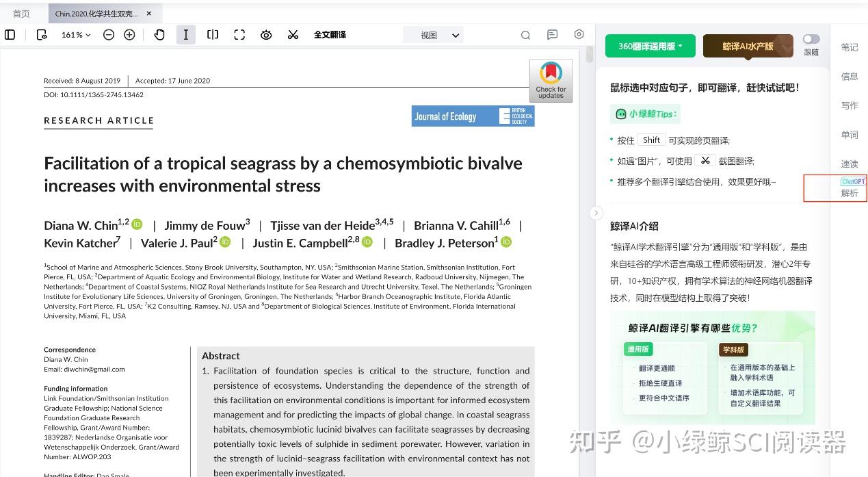Viewport: 868px width, 477px height.
Task: Select the 鲸译AI水产版 engine button
Action: pyautogui.click(x=748, y=46)
